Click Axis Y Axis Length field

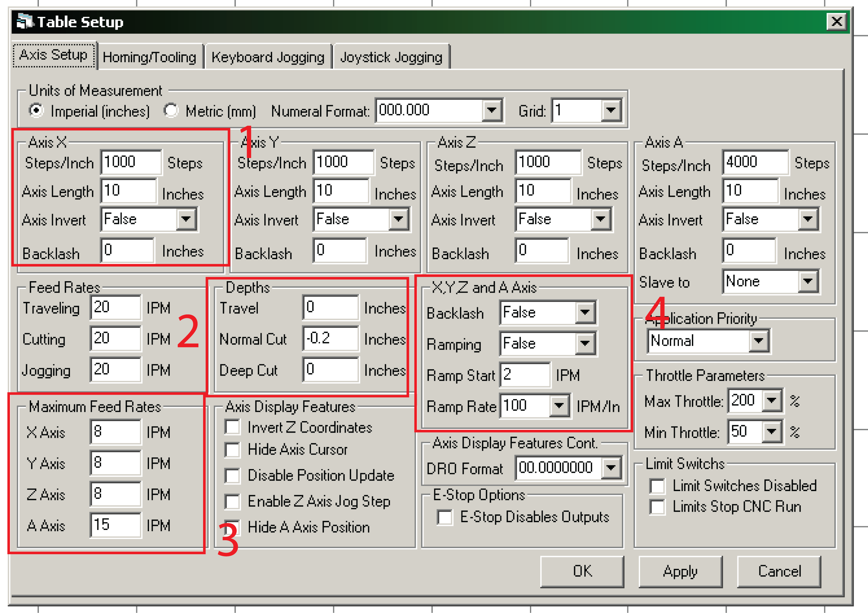click(341, 191)
